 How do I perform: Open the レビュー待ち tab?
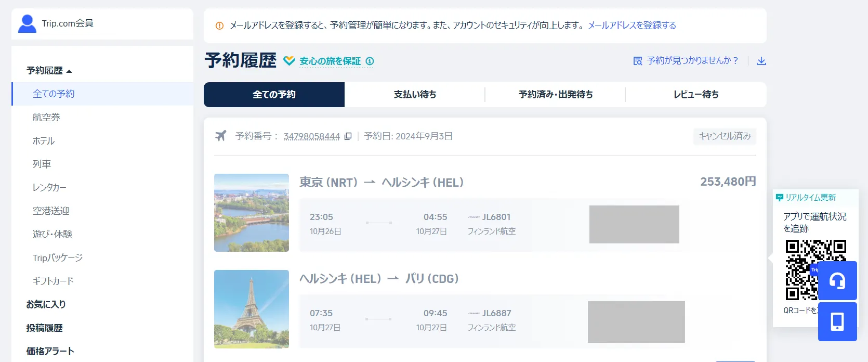click(x=695, y=95)
